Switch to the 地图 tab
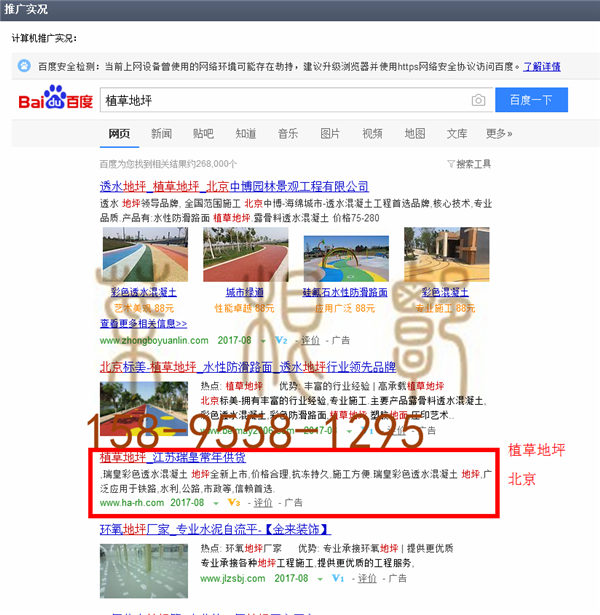This screenshot has height=615, width=600. click(415, 134)
